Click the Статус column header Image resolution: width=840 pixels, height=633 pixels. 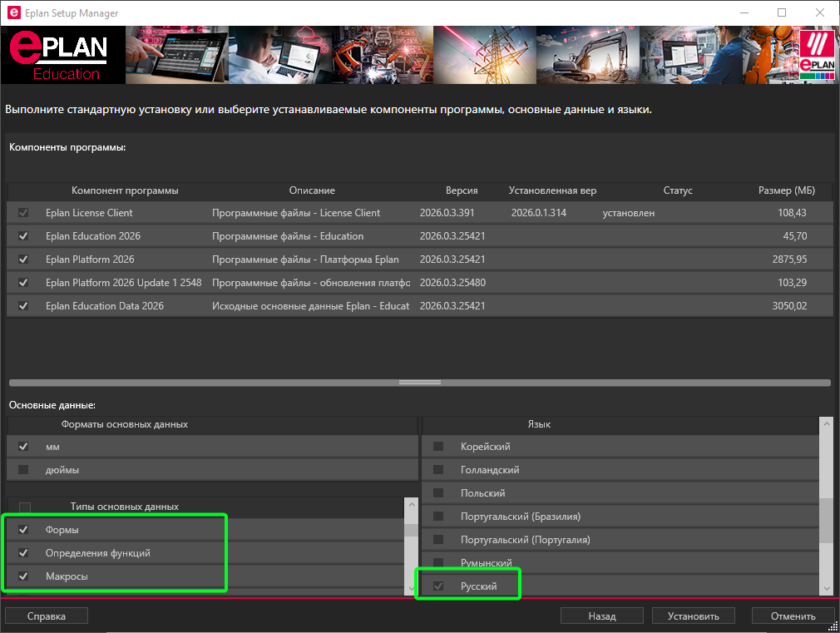(x=678, y=190)
